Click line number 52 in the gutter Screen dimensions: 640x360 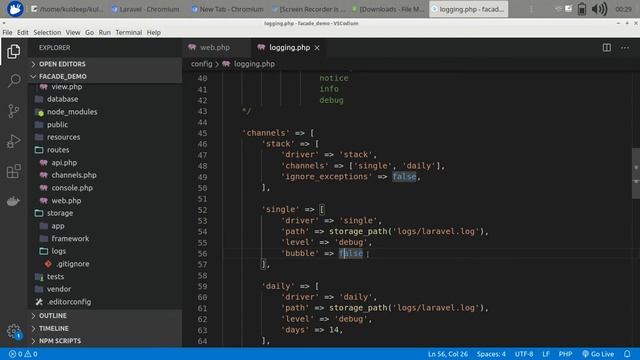[202, 210]
